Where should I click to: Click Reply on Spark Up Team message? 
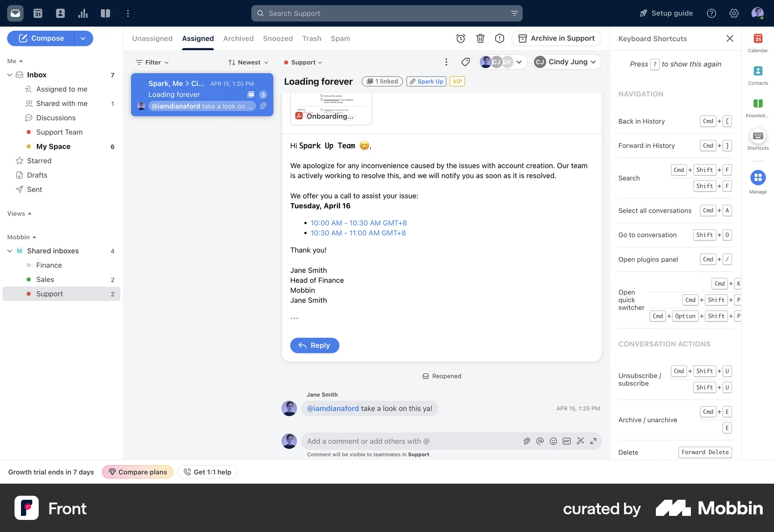pyautogui.click(x=314, y=345)
